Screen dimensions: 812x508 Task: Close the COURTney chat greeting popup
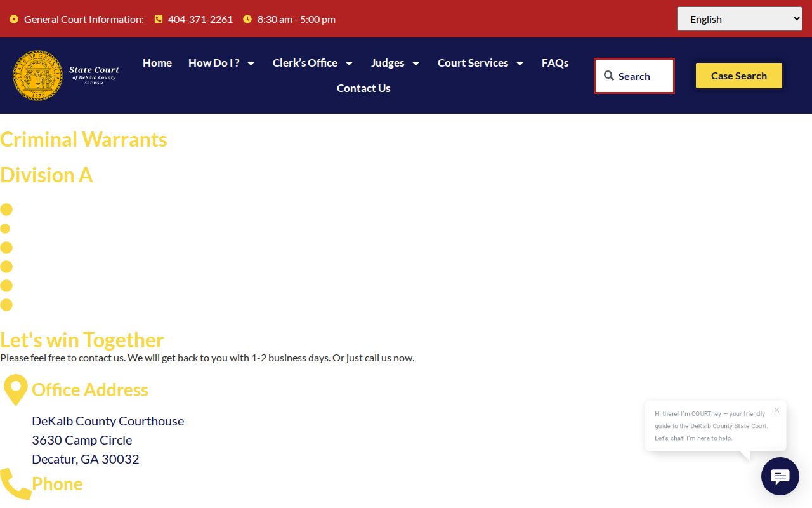(x=776, y=410)
